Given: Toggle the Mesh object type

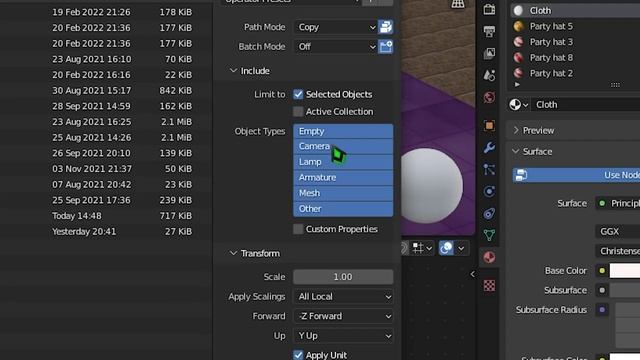Looking at the screenshot, I should pyautogui.click(x=343, y=193).
